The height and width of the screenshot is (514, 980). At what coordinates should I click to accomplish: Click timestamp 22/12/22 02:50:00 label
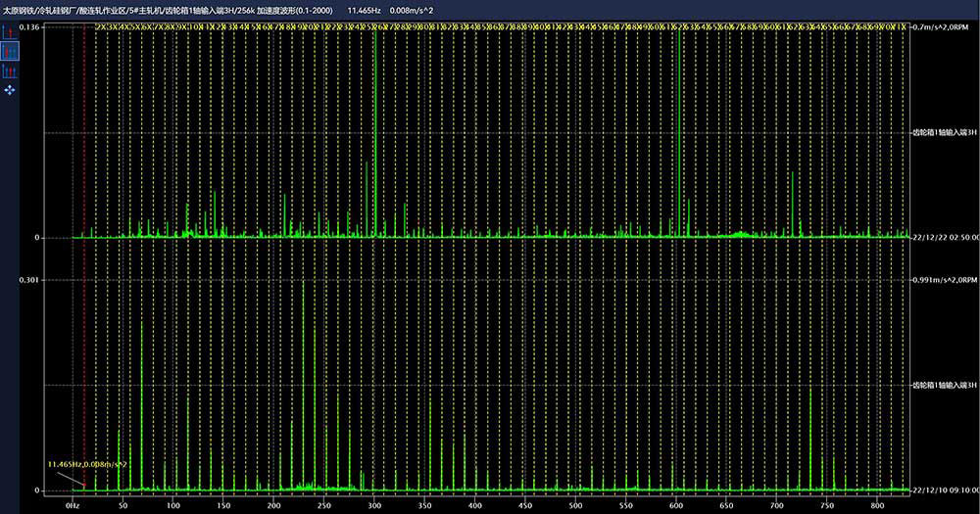(x=944, y=237)
